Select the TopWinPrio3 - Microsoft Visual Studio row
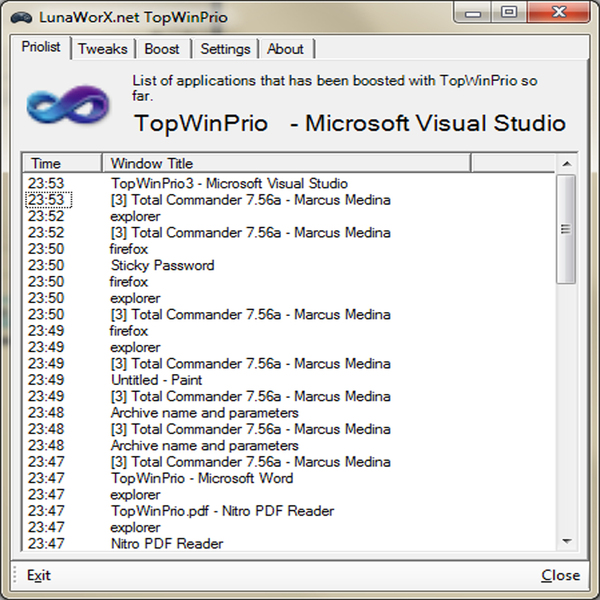 pyautogui.click(x=289, y=183)
